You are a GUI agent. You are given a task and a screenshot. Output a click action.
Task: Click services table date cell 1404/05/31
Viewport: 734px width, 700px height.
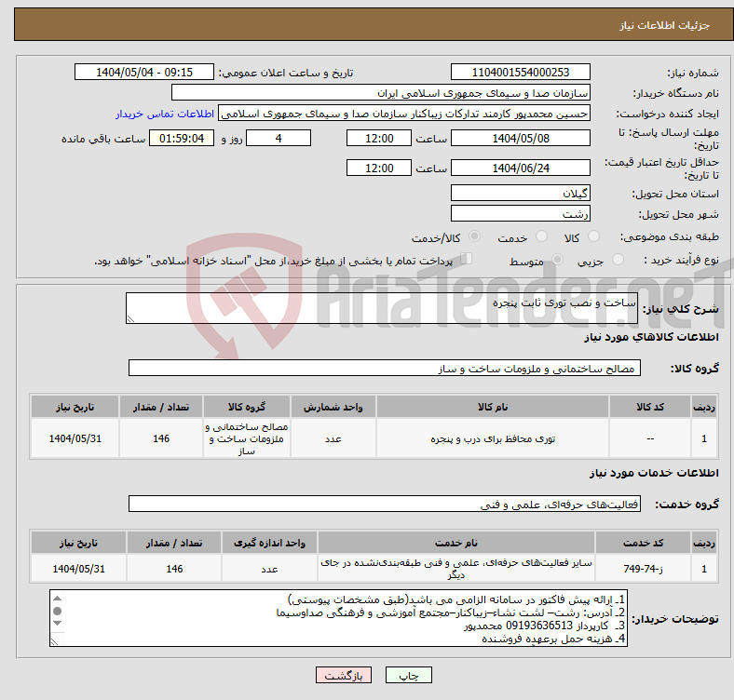pyautogui.click(x=78, y=569)
